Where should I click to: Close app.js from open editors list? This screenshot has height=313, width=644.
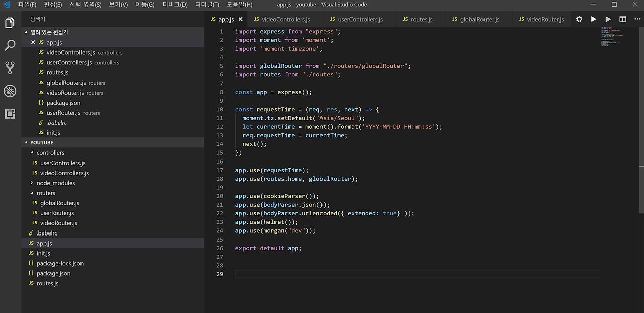pos(33,43)
